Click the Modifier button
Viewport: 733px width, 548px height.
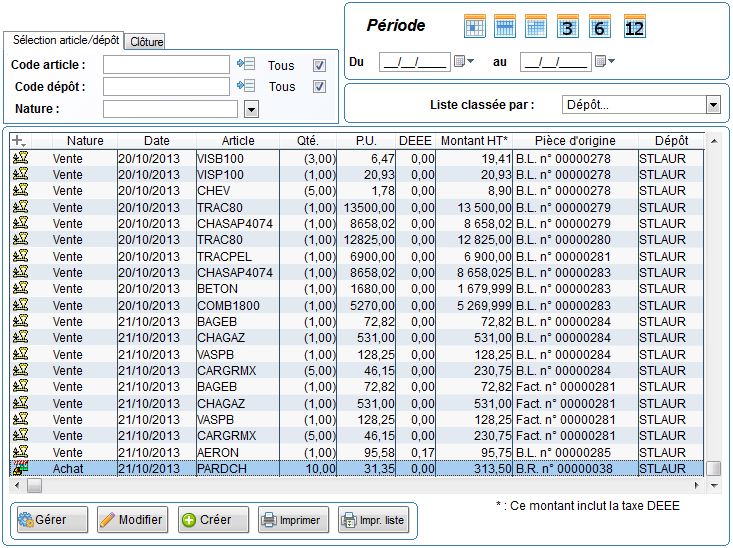(x=132, y=519)
